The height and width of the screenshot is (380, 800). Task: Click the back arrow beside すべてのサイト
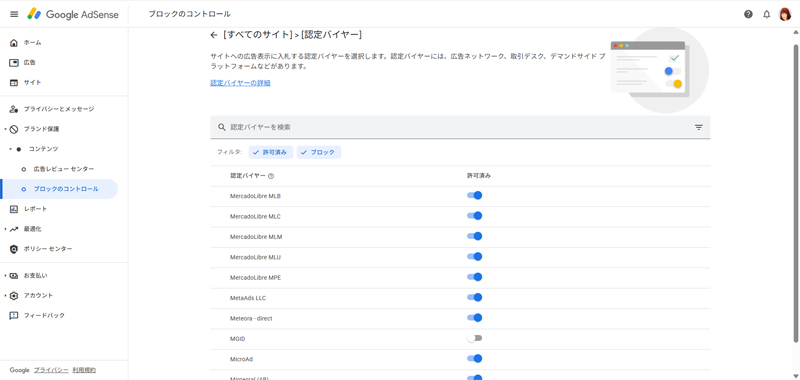pyautogui.click(x=214, y=35)
